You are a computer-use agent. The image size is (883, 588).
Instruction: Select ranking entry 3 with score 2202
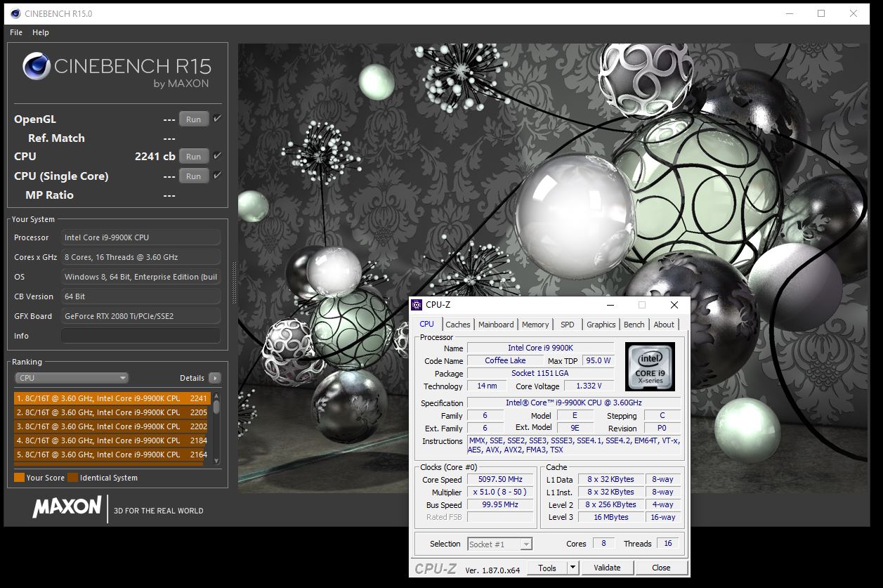click(x=112, y=426)
